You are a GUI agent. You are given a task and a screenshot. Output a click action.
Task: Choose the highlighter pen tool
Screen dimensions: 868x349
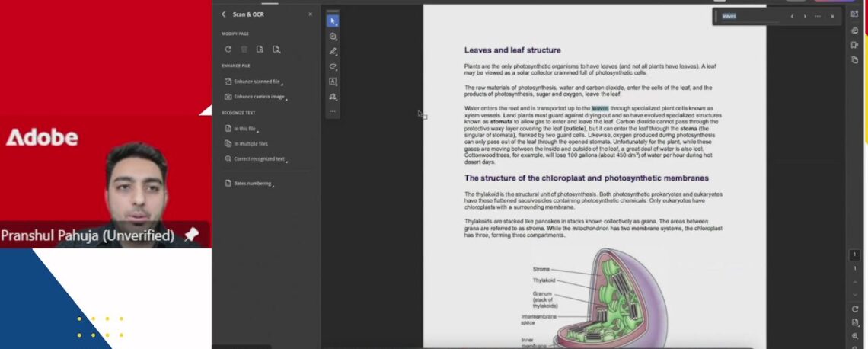tap(333, 52)
